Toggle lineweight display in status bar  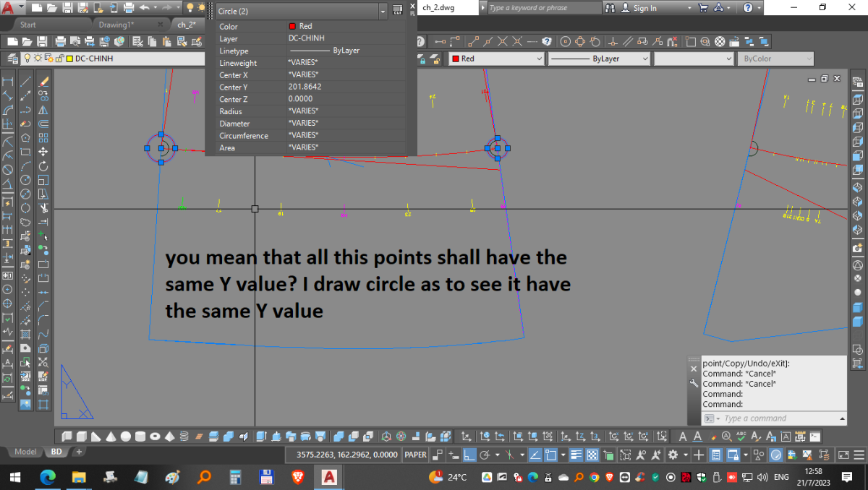tap(576, 455)
